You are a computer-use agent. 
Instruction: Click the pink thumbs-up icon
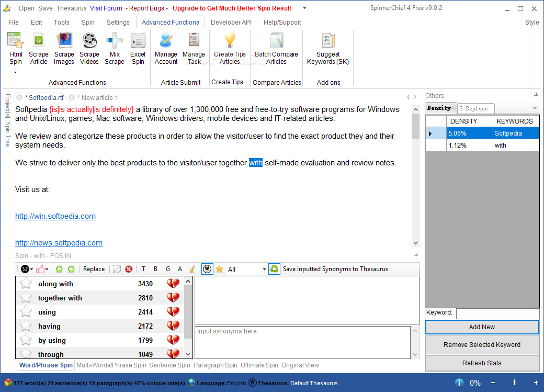click(x=40, y=269)
